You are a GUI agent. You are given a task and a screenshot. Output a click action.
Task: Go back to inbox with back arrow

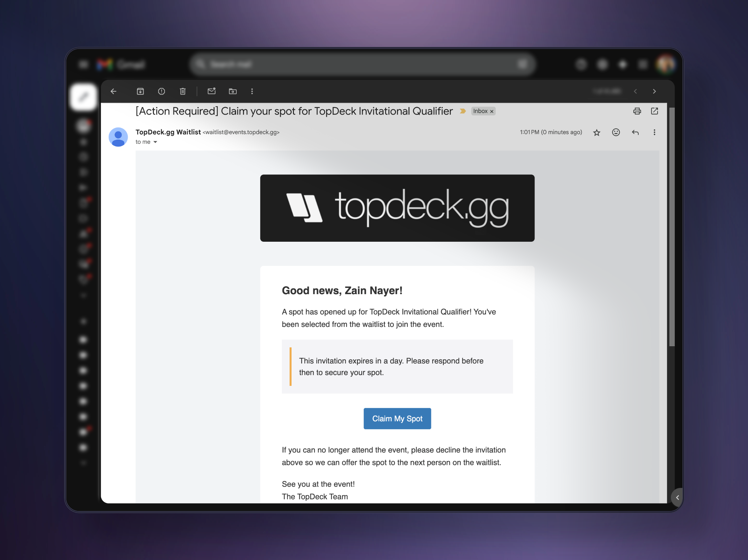pyautogui.click(x=114, y=91)
